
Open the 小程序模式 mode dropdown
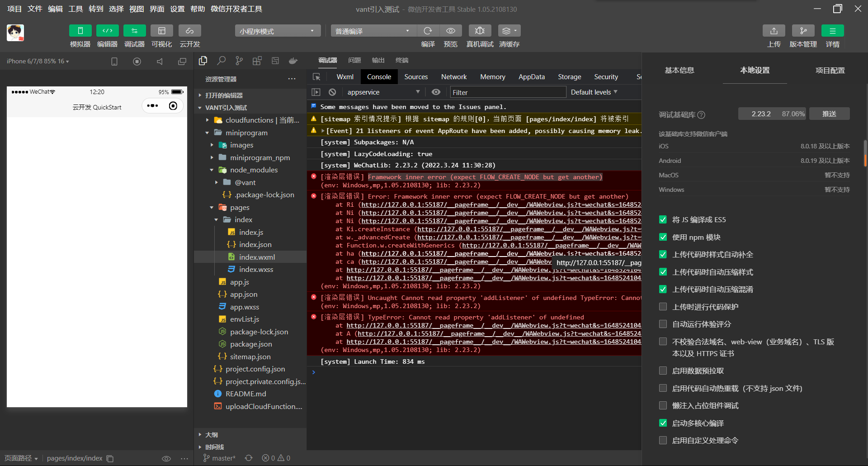coord(278,31)
